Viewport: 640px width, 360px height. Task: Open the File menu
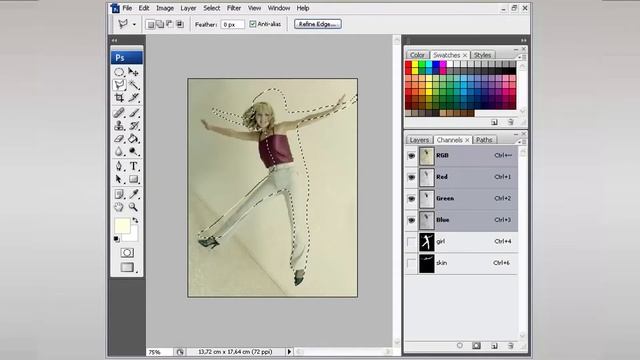127,8
